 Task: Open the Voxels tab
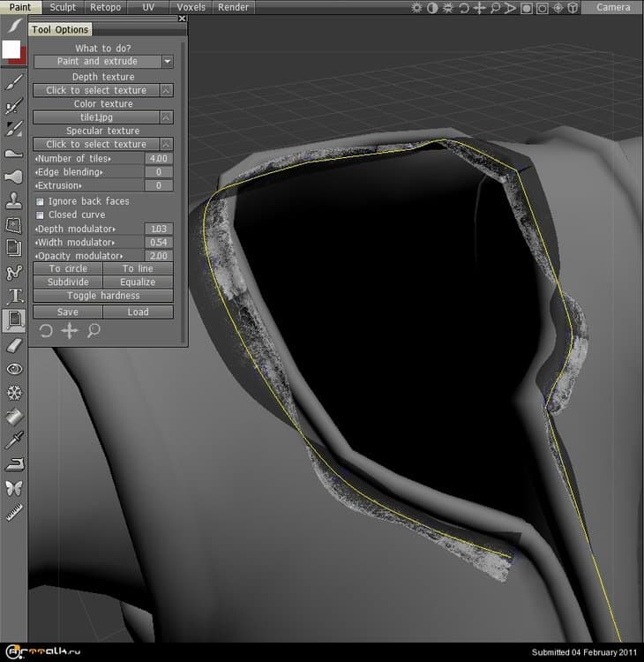(x=191, y=7)
